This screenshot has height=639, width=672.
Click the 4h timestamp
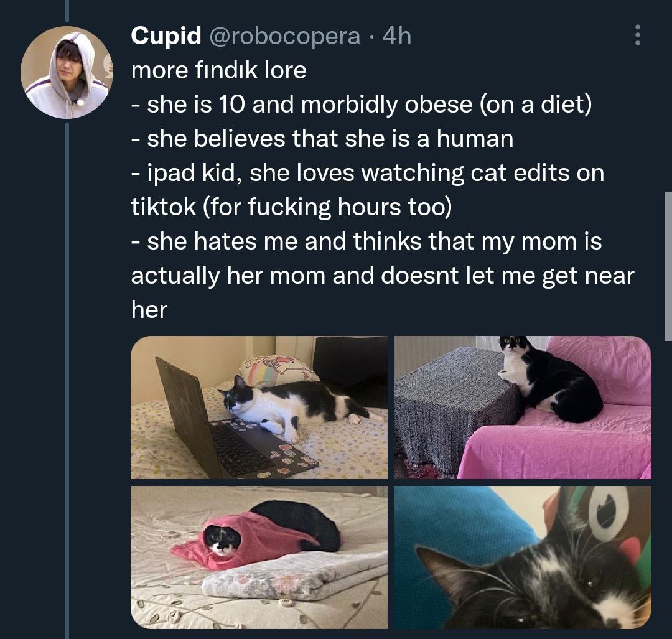tap(397, 36)
